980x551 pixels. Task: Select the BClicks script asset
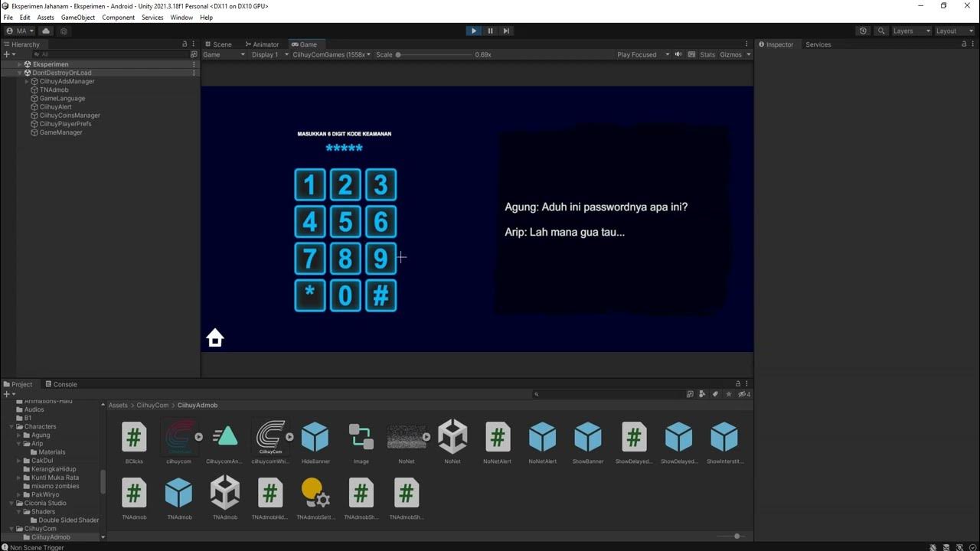tap(134, 437)
